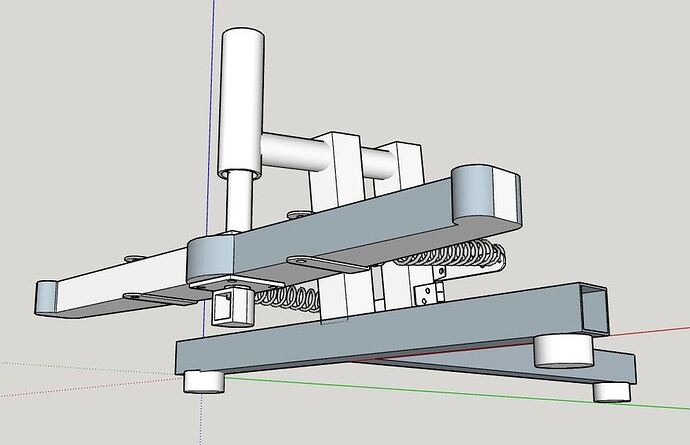Select the tall vertical white cylinder handle
690x445 pixels.
pyautogui.click(x=241, y=103)
